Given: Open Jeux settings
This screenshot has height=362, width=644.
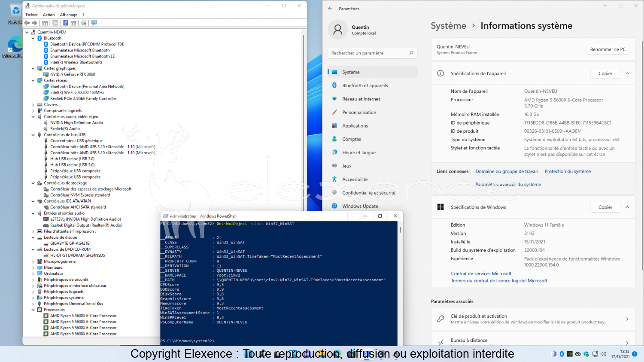Looking at the screenshot, I should point(372,166).
